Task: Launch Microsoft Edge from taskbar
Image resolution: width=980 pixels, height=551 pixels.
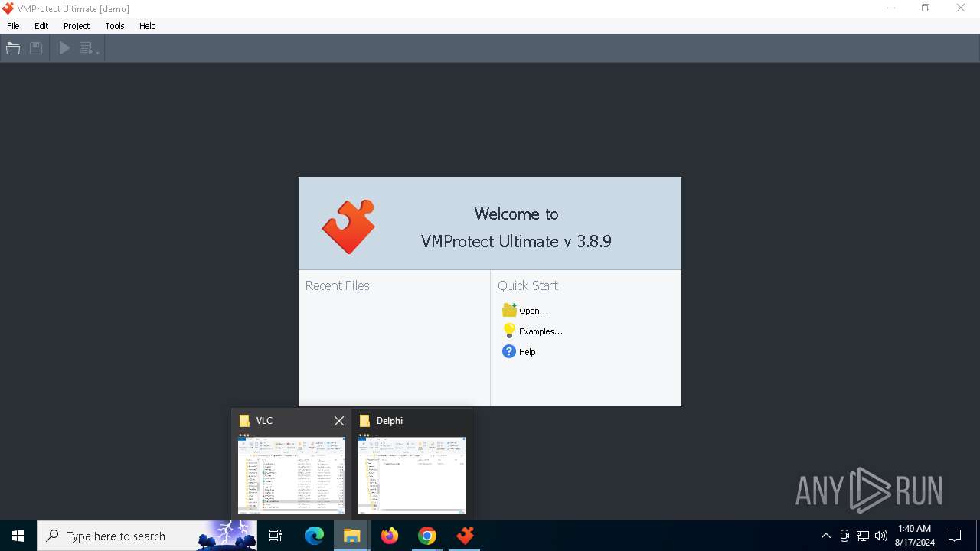Action: (x=315, y=536)
